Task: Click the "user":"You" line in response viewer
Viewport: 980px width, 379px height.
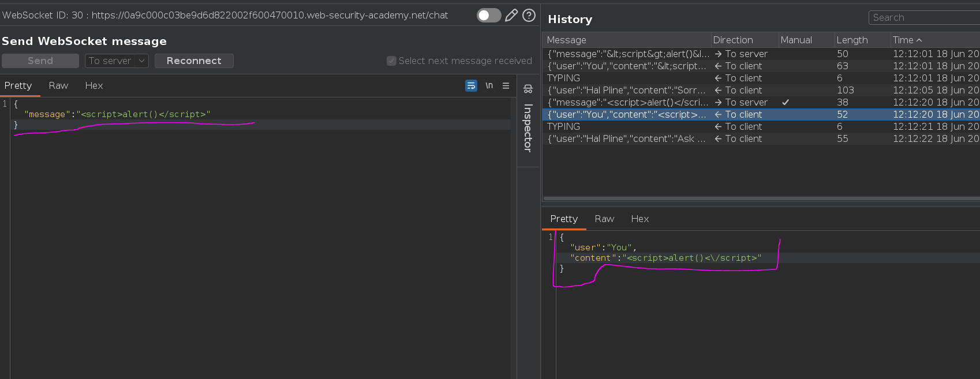Action: click(603, 247)
